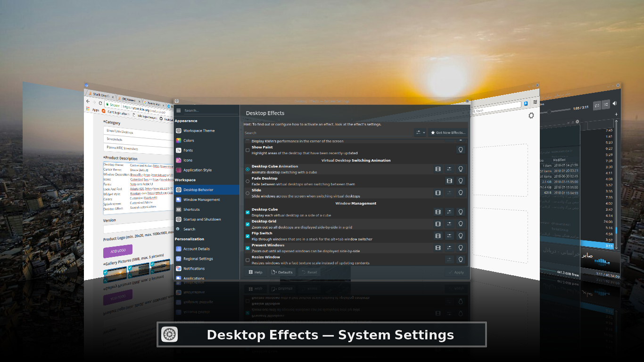644x362 pixels.
Task: Open Search settings in sidebar
Action: point(206,229)
